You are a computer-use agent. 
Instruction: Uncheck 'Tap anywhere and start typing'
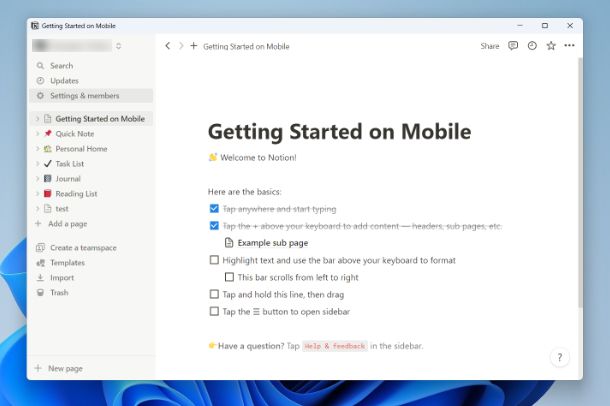click(x=214, y=208)
